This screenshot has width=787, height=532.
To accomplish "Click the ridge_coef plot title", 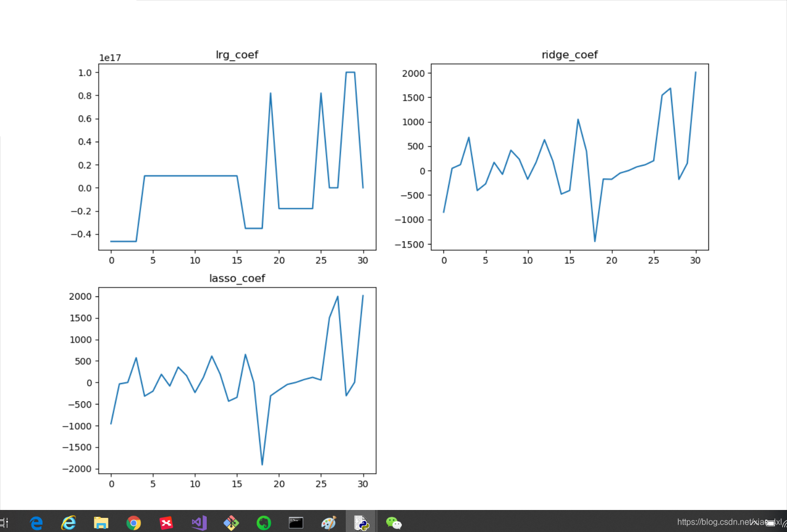I will pos(570,55).
